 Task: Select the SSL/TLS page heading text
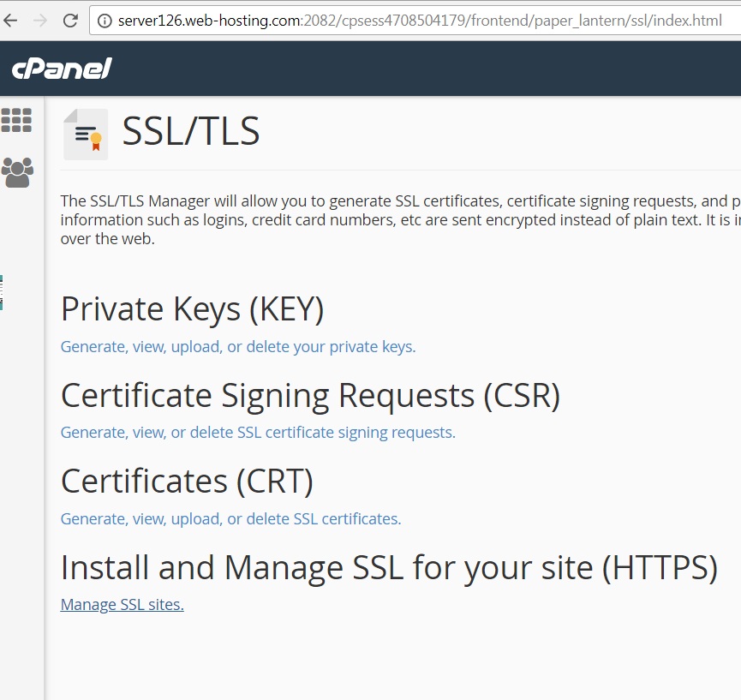point(191,131)
